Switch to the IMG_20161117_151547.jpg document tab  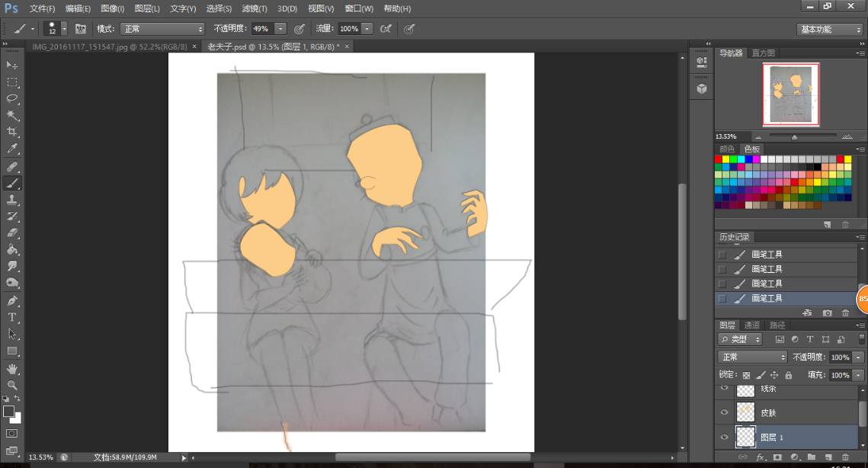pos(110,46)
